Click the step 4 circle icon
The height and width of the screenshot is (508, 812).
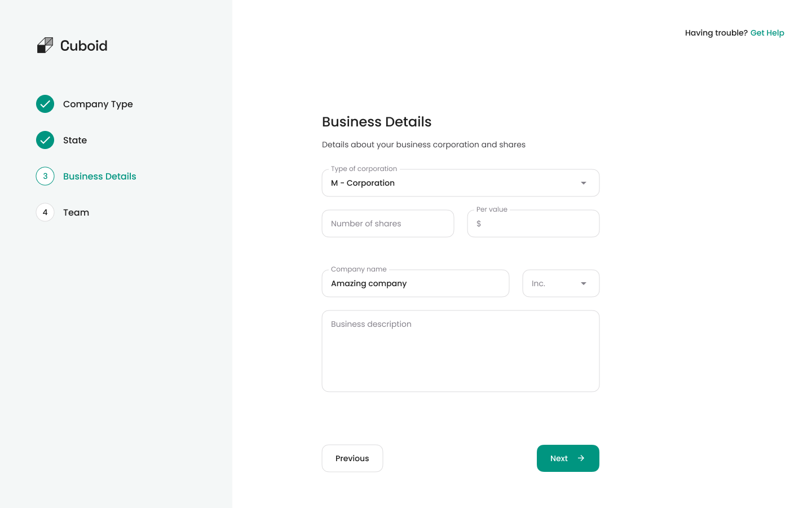tap(45, 212)
